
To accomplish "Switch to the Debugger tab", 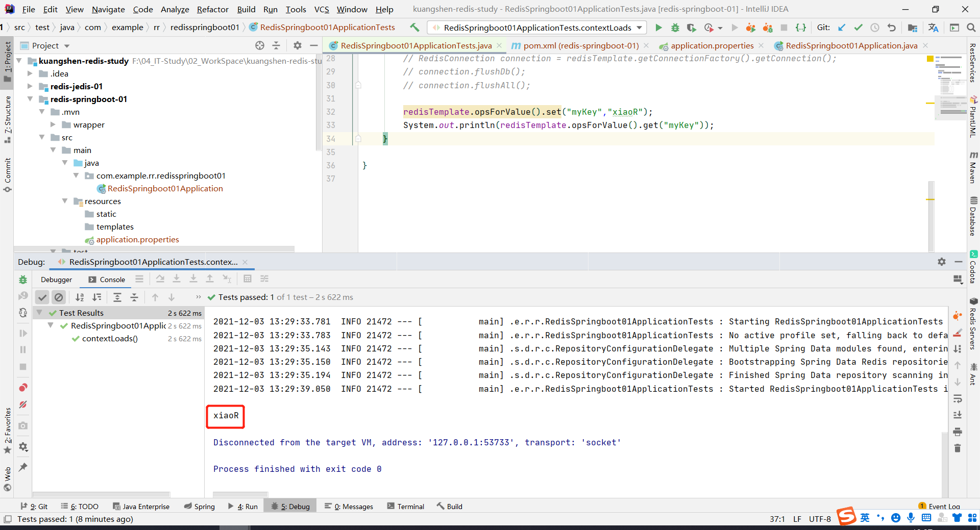I will coord(57,280).
